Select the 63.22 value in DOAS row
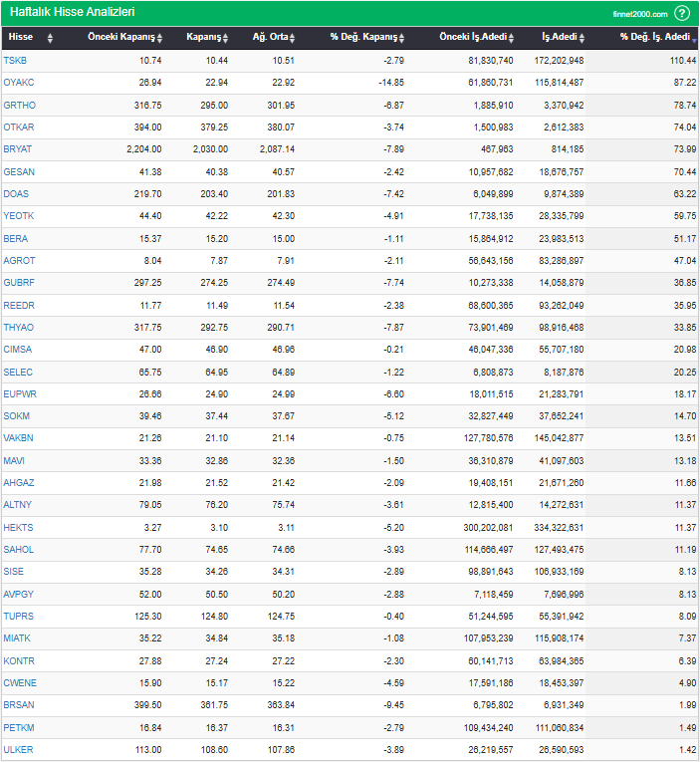Screen dimensions: 700x762 [x=685, y=194]
